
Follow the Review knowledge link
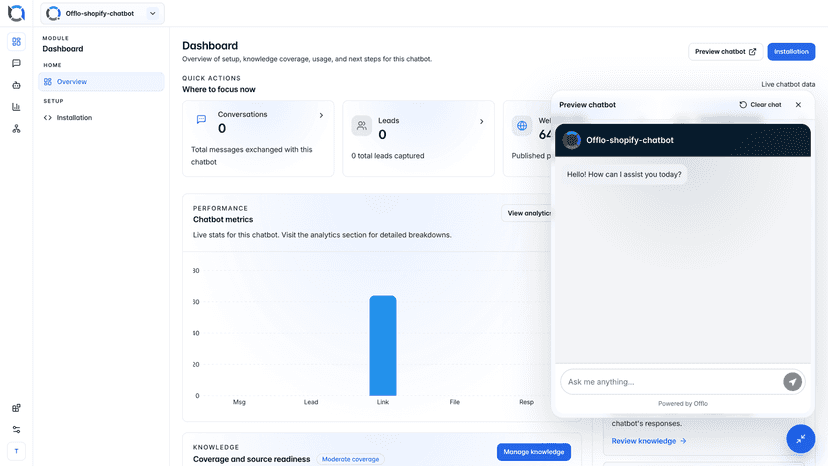tap(648, 441)
